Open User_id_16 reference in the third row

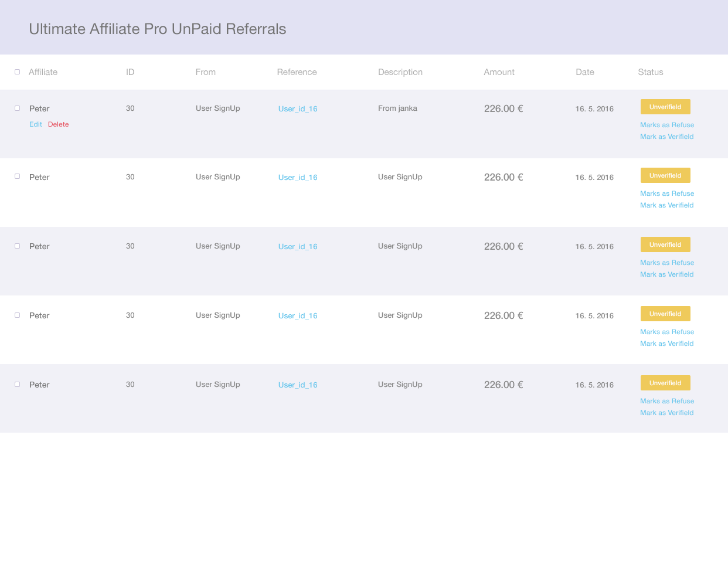coord(298,247)
